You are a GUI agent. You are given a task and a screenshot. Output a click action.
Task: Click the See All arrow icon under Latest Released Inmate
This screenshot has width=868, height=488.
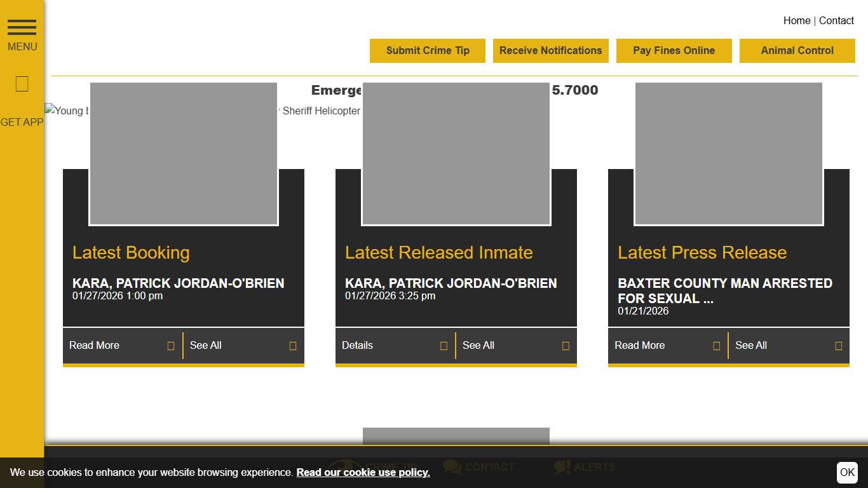coord(565,346)
